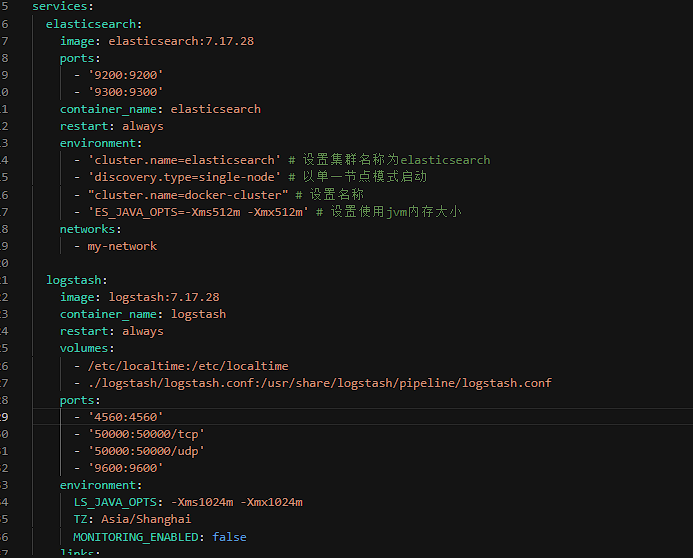Viewport: 693px width, 558px height.
Task: Click the 'my-network' list item
Action: click(122, 246)
